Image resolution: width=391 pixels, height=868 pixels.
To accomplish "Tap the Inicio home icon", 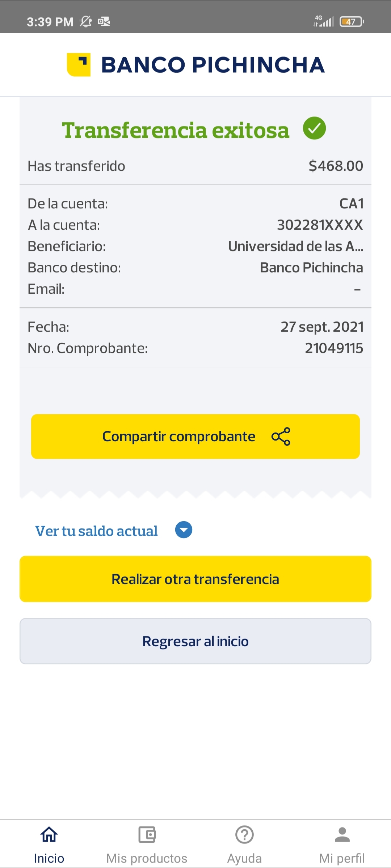I will click(x=49, y=835).
